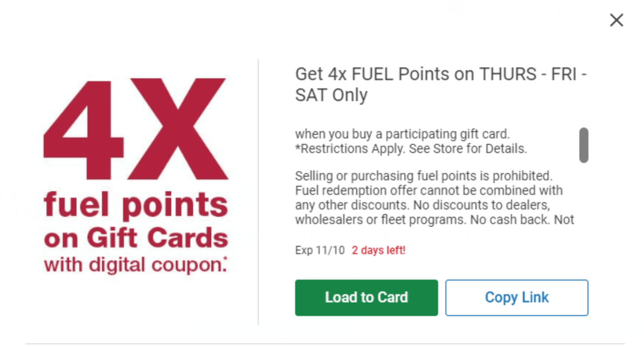Click 'SAT Only' in the coupon heading
Viewport: 644px width, 347px height.
[x=331, y=95]
